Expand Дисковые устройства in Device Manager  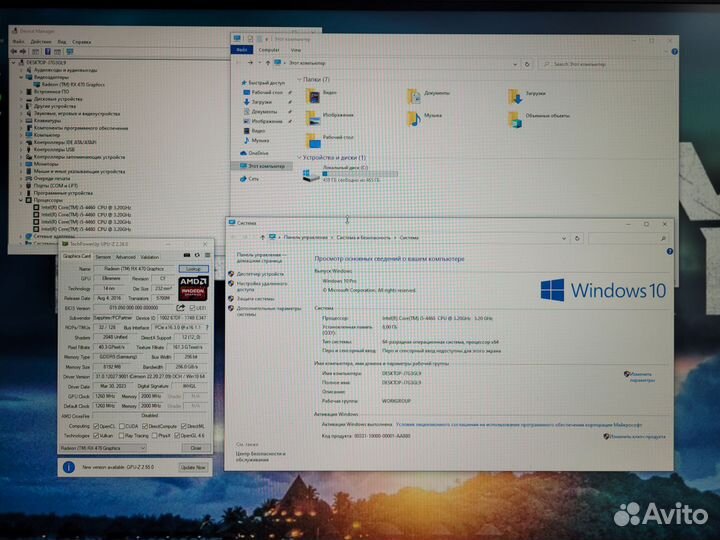tap(21, 99)
